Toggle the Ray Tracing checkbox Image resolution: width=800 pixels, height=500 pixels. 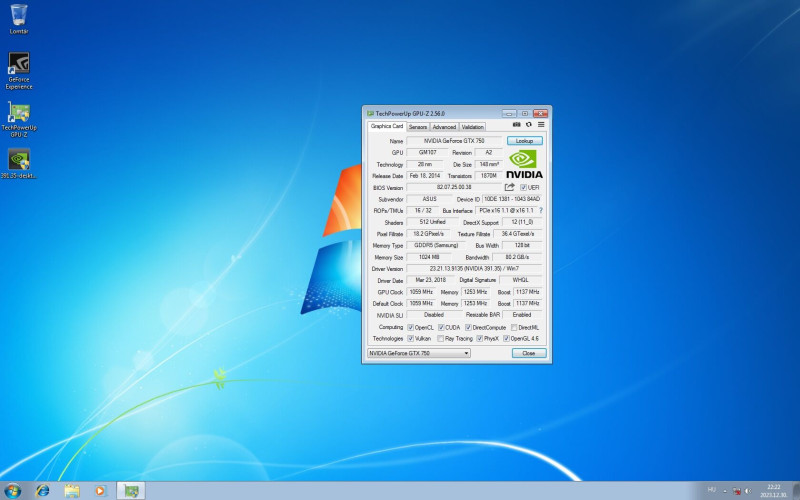[440, 339]
